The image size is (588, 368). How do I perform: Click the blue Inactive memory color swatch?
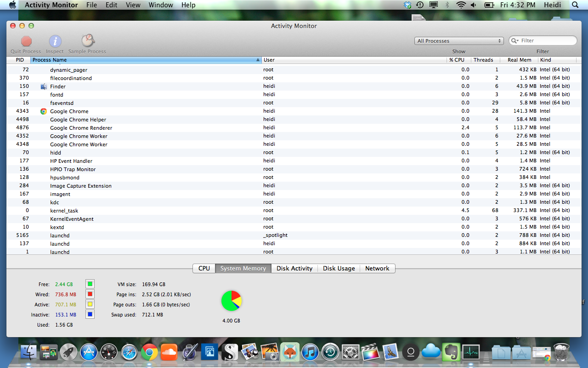click(x=90, y=315)
